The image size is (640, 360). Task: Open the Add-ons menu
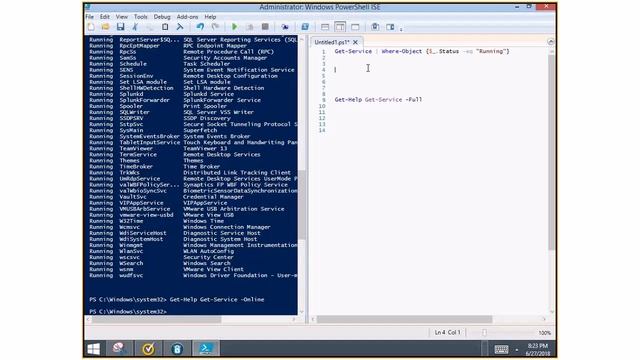187,17
